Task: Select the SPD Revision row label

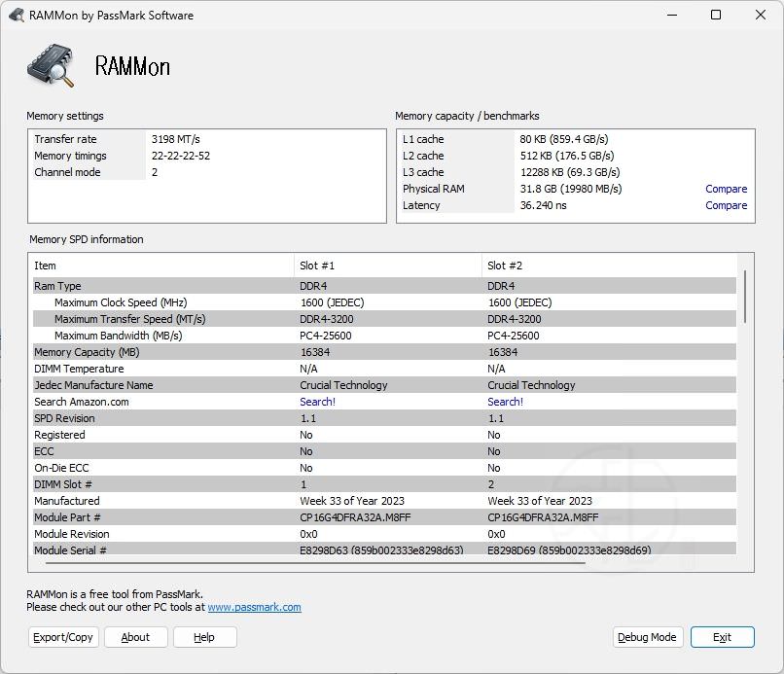Action: point(64,418)
